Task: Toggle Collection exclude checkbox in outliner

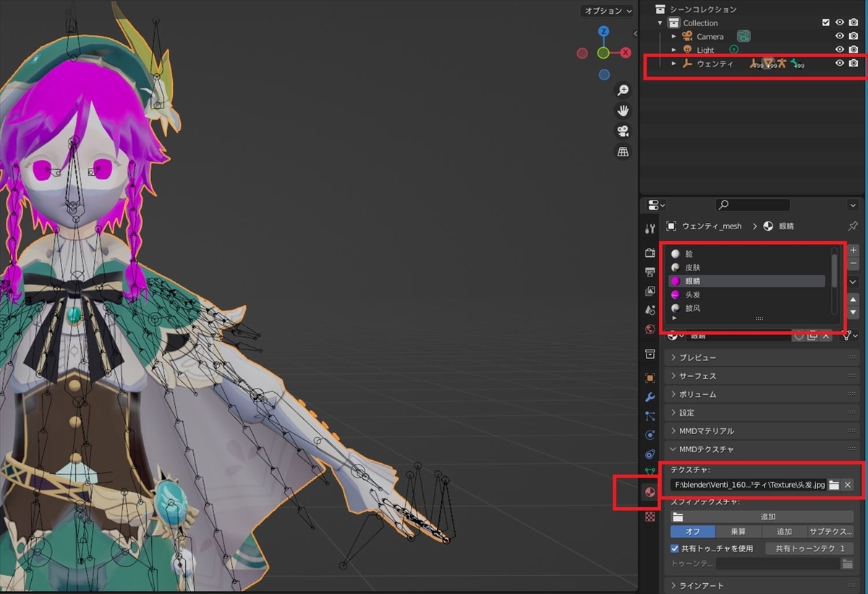Action: click(x=826, y=22)
